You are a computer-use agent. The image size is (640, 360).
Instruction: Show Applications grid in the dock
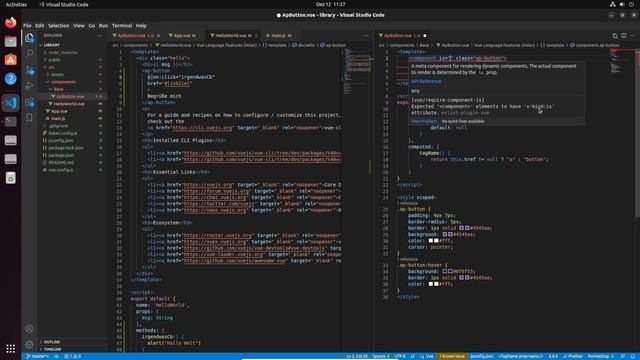pyautogui.click(x=11, y=349)
